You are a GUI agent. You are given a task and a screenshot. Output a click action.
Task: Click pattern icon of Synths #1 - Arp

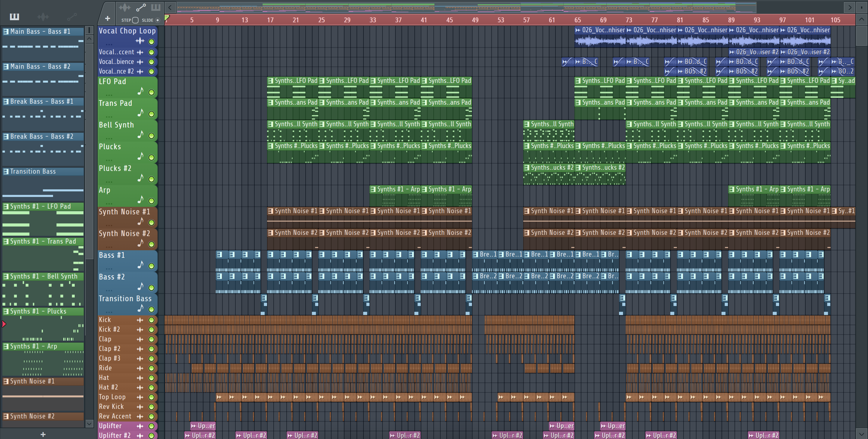coord(6,346)
